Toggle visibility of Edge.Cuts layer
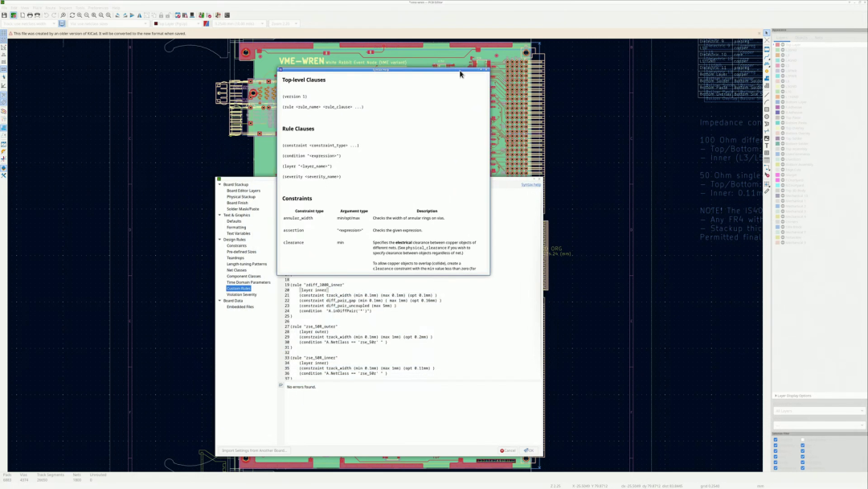This screenshot has height=489, width=868. click(783, 170)
